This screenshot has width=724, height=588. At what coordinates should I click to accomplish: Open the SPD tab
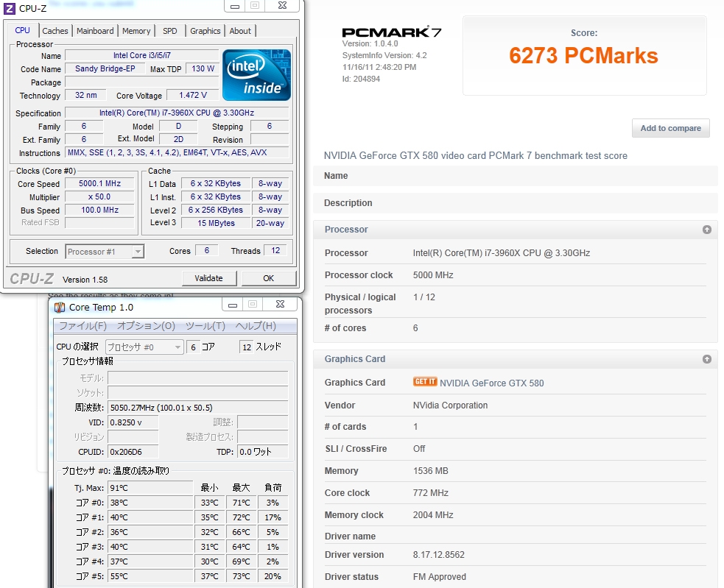(x=170, y=31)
